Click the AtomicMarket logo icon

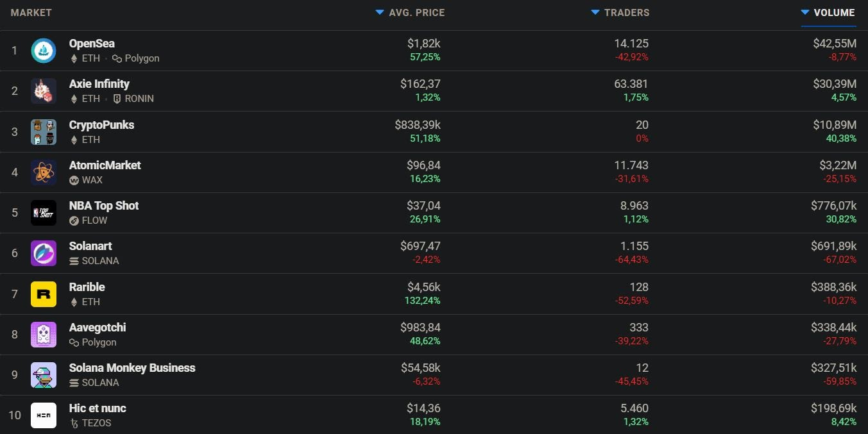click(x=44, y=172)
